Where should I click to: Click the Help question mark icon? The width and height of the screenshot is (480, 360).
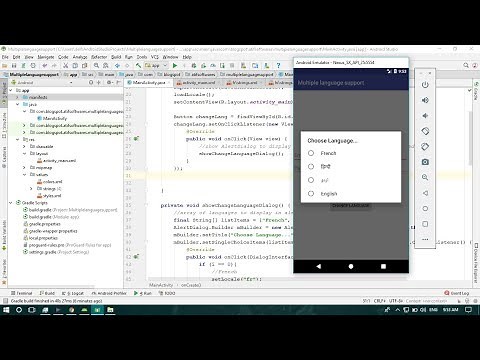pos(278,66)
